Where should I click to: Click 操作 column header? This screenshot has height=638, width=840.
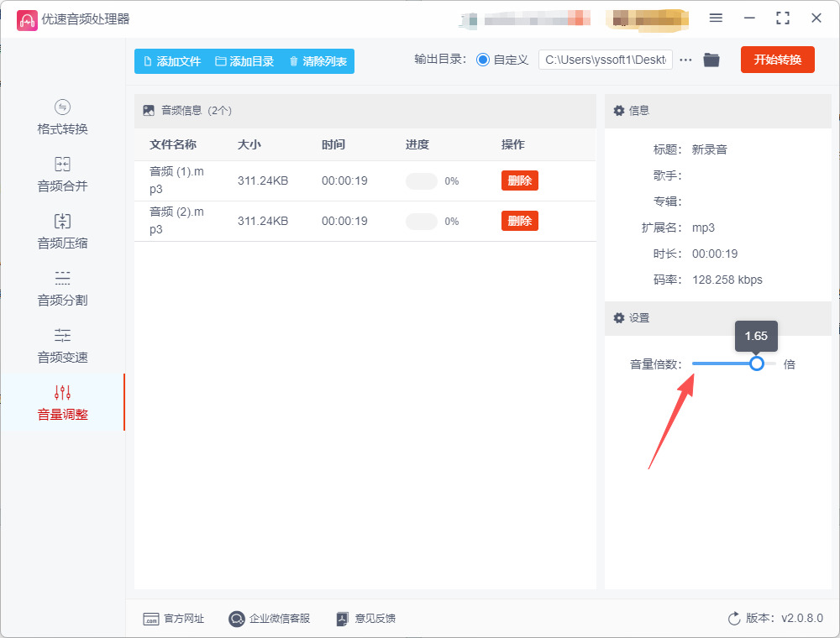(x=512, y=144)
